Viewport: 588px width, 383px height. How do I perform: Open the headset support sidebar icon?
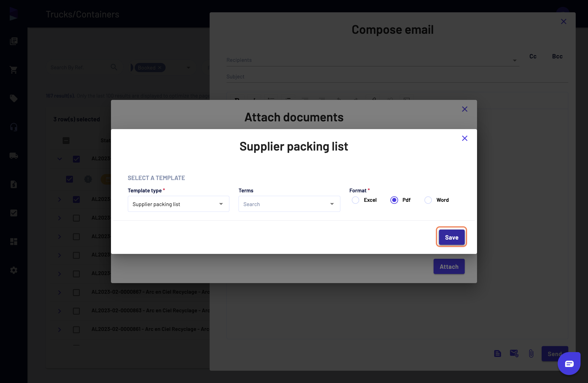[x=13, y=127]
